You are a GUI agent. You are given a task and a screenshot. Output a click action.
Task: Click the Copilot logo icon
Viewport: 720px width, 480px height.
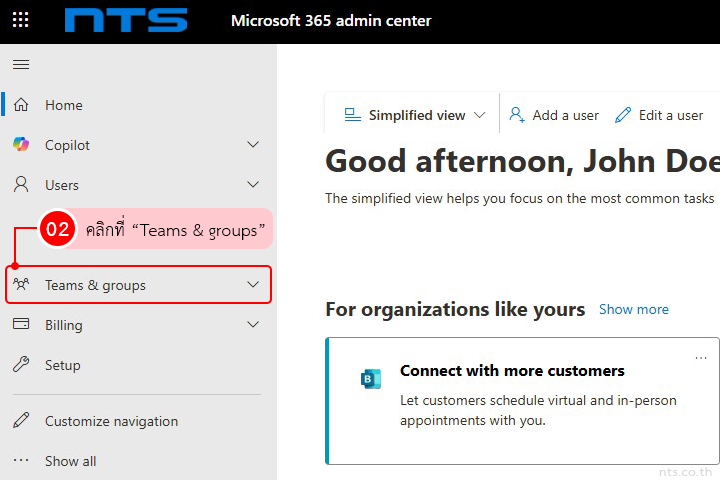tap(21, 145)
